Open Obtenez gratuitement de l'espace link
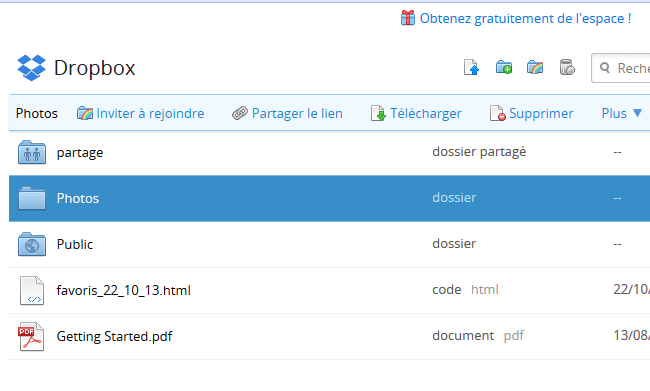 525,19
